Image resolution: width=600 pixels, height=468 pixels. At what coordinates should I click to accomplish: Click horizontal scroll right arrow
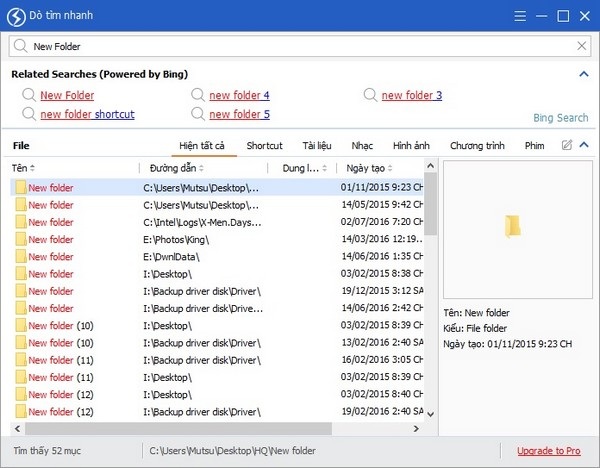click(x=416, y=429)
